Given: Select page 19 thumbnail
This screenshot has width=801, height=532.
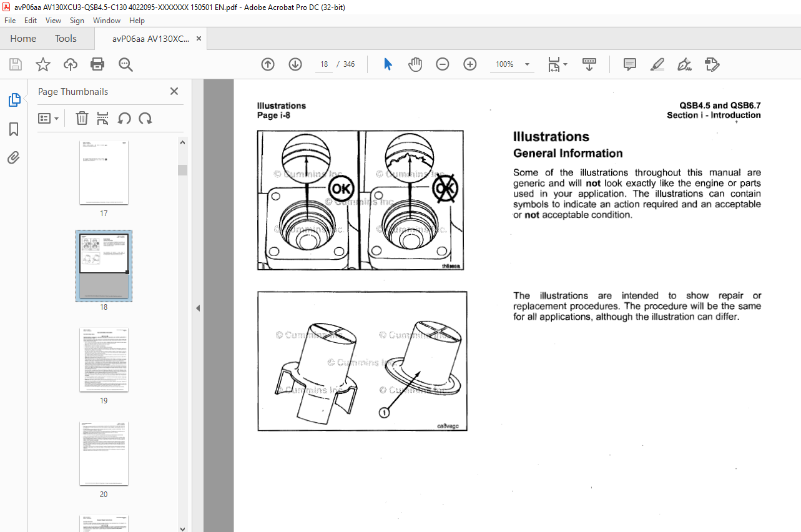Looking at the screenshot, I should [x=104, y=360].
